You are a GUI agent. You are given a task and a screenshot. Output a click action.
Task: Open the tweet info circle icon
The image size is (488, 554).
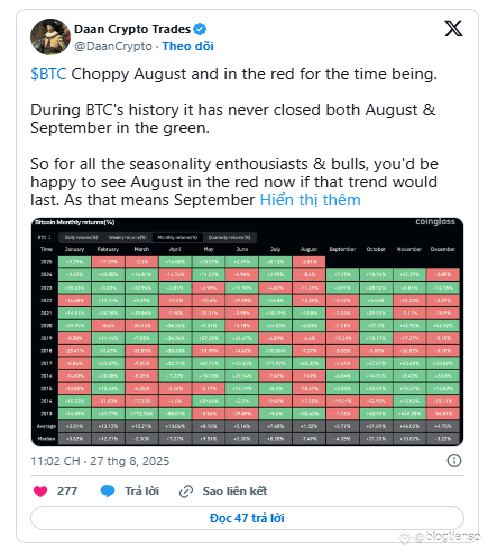[x=454, y=461]
